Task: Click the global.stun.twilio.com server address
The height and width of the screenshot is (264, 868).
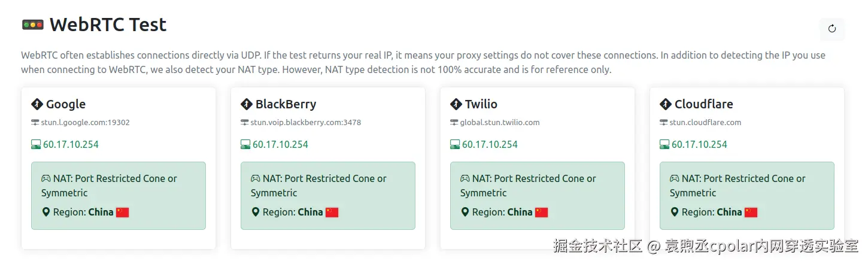Action: (x=500, y=123)
